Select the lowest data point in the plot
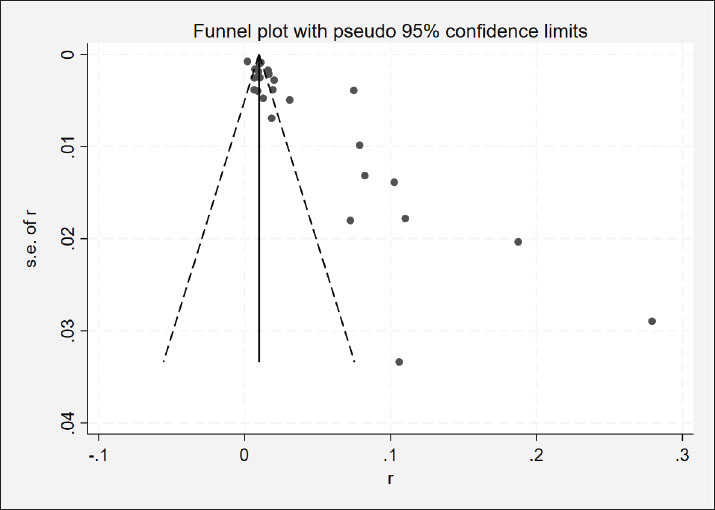This screenshot has width=715, height=510. [x=399, y=362]
